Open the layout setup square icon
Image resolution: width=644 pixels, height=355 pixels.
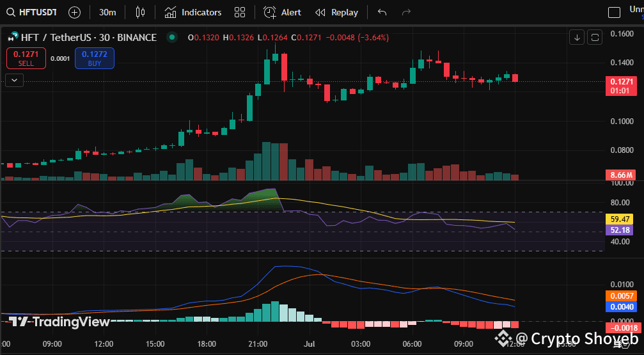[614, 12]
